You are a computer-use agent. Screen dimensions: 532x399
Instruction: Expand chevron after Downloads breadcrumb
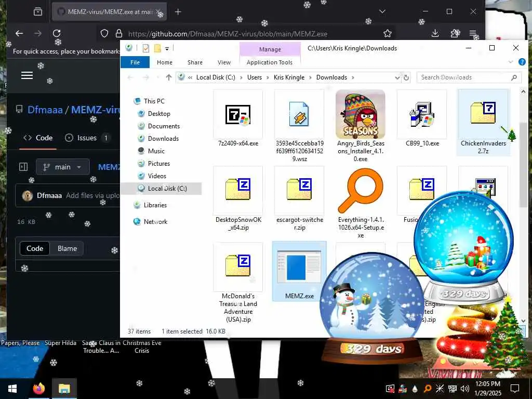coord(353,78)
